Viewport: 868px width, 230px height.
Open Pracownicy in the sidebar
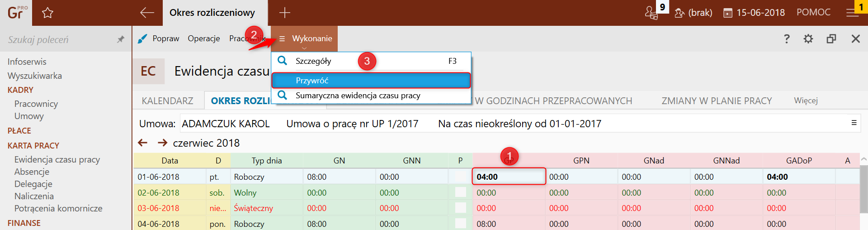point(36,104)
